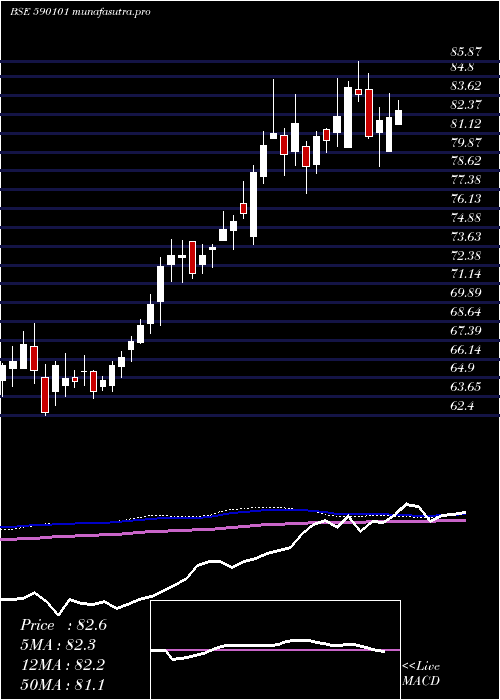Screen dimensions: 500x700
Task: Click the '12MA : 82.2' readout
Action: (x=62, y=665)
